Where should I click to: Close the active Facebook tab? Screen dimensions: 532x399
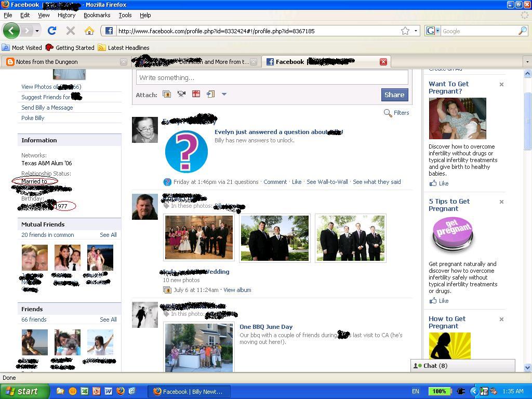click(x=383, y=62)
